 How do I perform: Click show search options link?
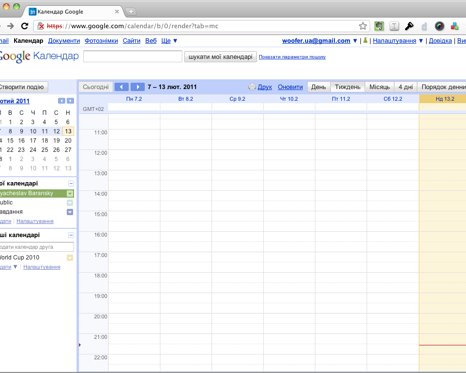(x=292, y=57)
